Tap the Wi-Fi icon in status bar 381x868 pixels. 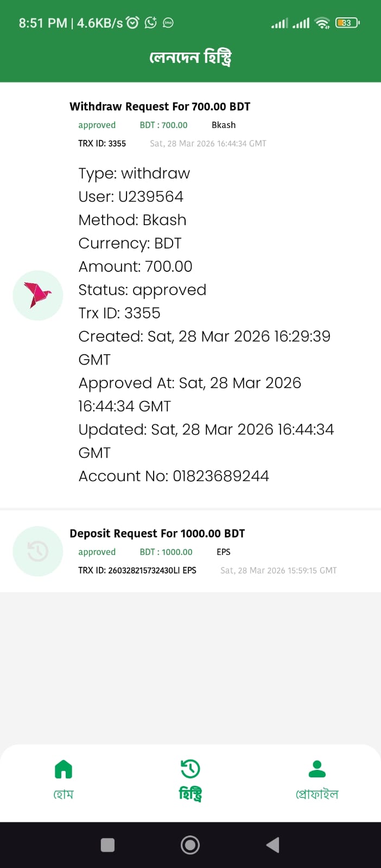[322, 22]
